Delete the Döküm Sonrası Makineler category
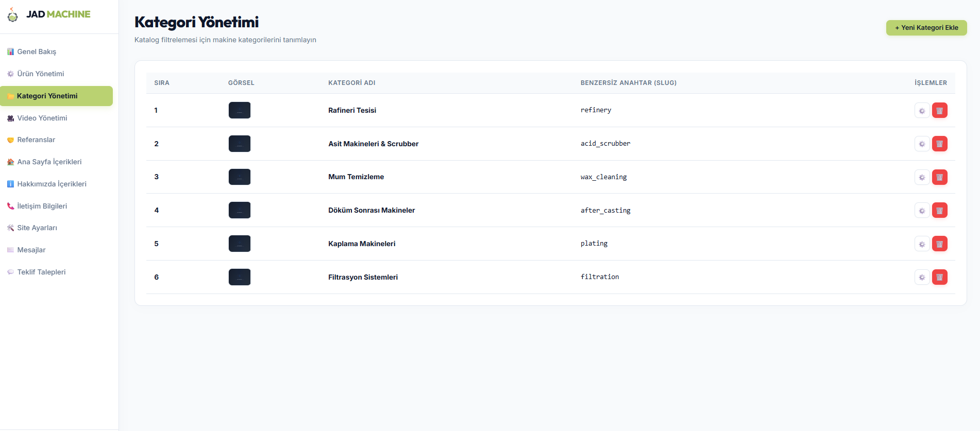 pyautogui.click(x=939, y=211)
